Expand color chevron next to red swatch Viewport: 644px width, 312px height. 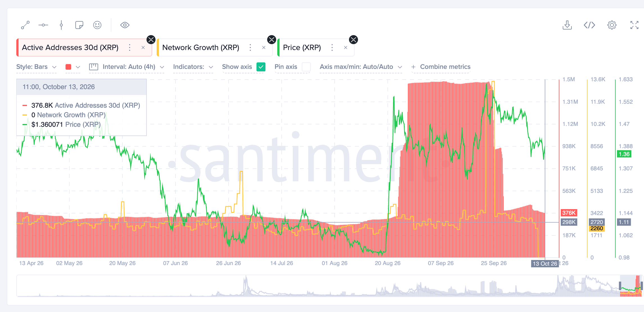coord(78,67)
